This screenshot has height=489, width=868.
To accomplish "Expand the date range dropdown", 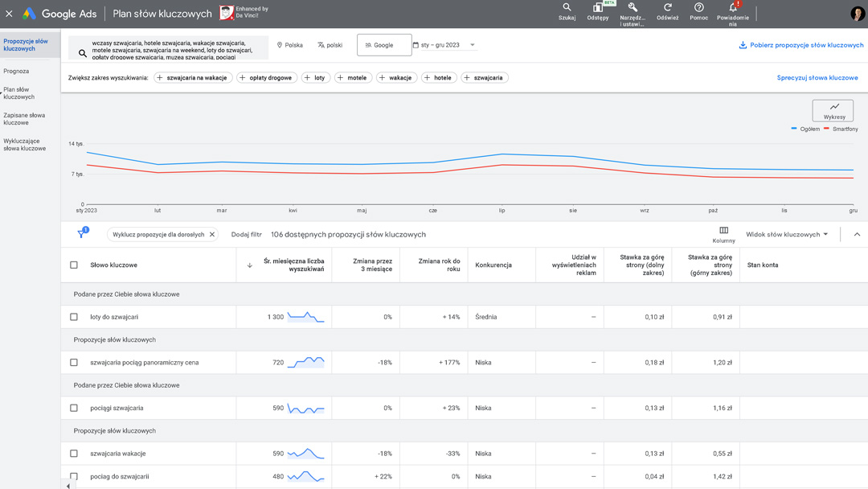I will (473, 45).
